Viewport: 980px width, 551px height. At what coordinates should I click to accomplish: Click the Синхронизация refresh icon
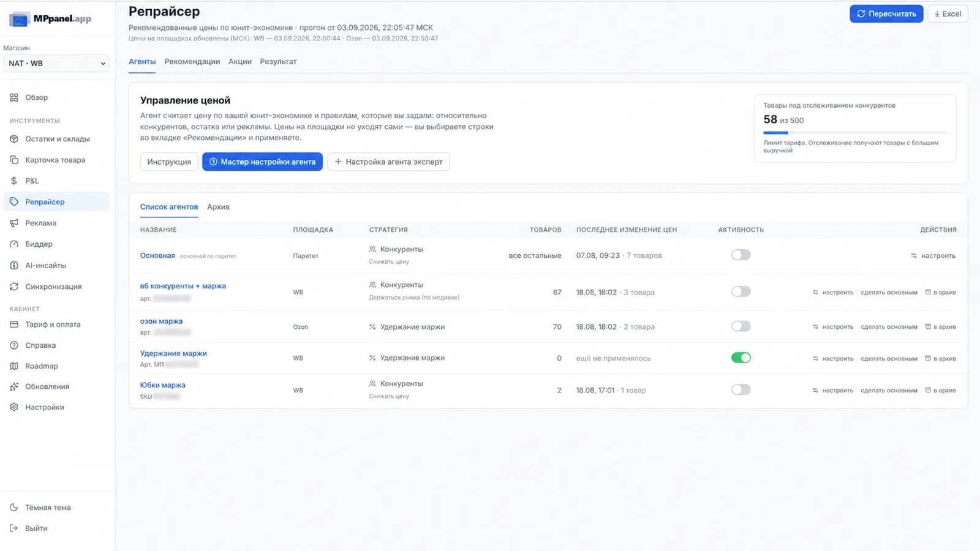[14, 287]
